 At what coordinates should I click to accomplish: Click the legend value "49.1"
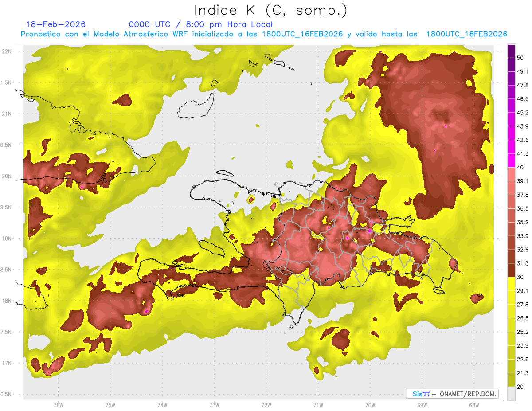[523, 71]
